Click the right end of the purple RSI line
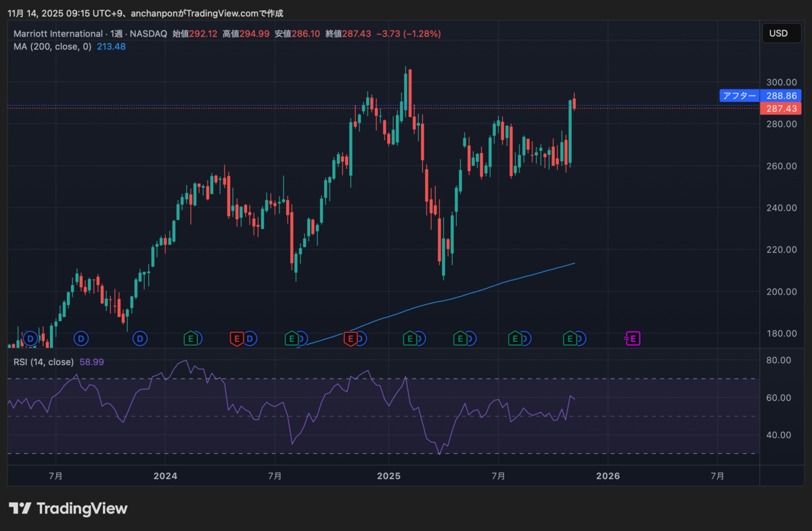 click(x=574, y=399)
